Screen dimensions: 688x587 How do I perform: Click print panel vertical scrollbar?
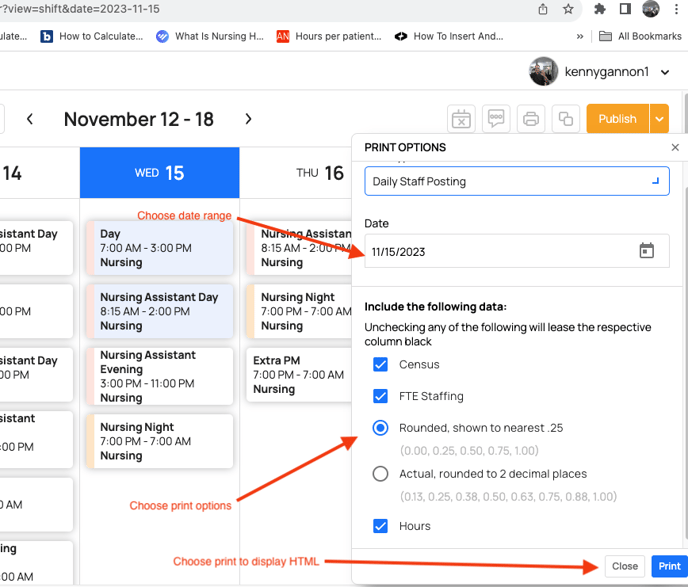685,362
